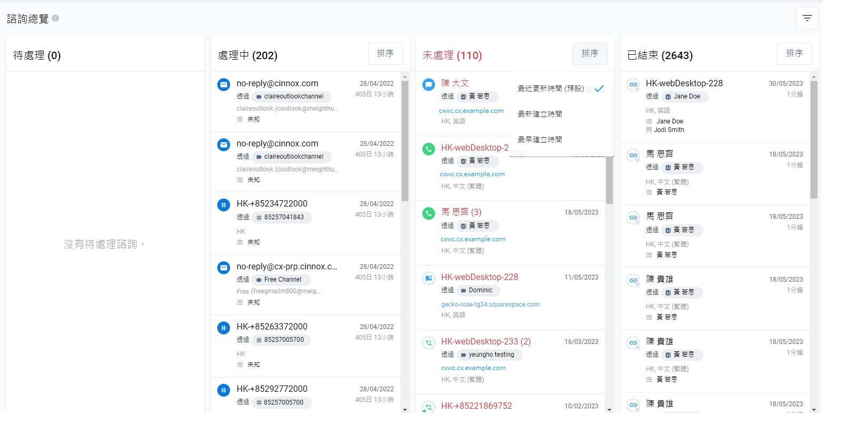
Task: Select 最近更新時間 (預設) sort option
Action: tap(551, 88)
